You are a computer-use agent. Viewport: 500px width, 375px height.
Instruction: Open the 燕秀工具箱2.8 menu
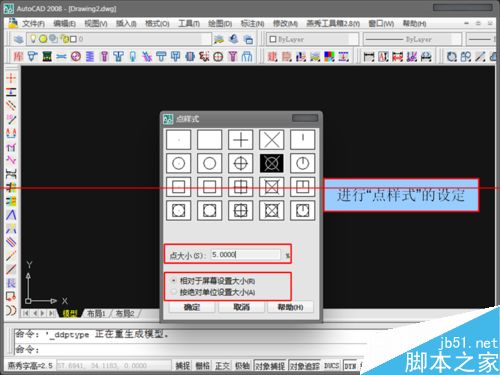point(333,24)
